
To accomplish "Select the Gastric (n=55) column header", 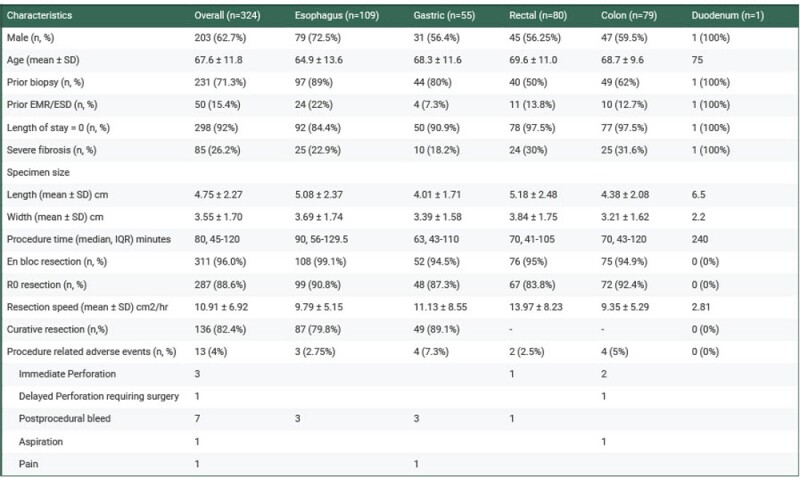I will [x=444, y=15].
